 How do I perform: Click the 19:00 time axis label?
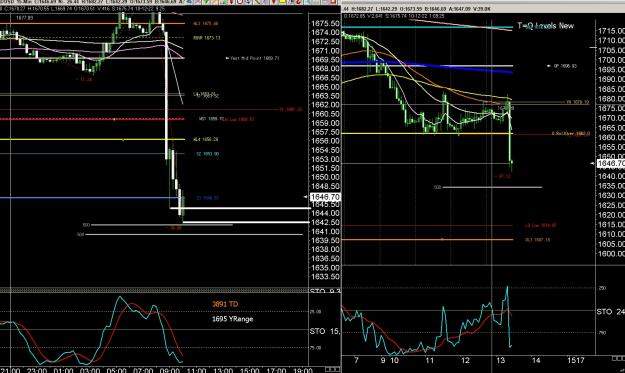[303, 370]
